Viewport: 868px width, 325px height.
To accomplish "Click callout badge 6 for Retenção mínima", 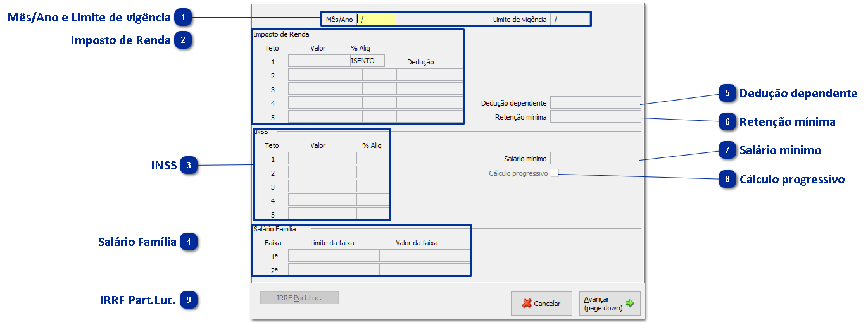I will [727, 121].
